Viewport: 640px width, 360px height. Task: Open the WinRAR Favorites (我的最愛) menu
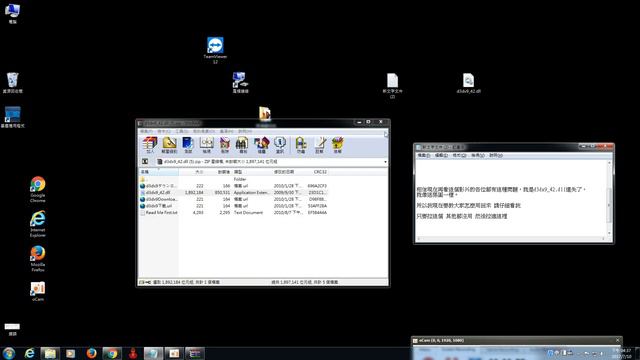pos(204,131)
